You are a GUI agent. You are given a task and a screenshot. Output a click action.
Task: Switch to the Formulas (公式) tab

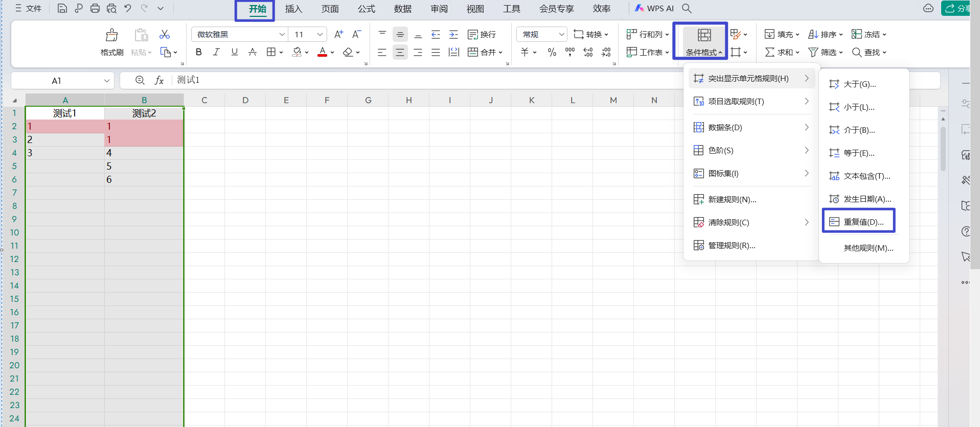pos(366,9)
